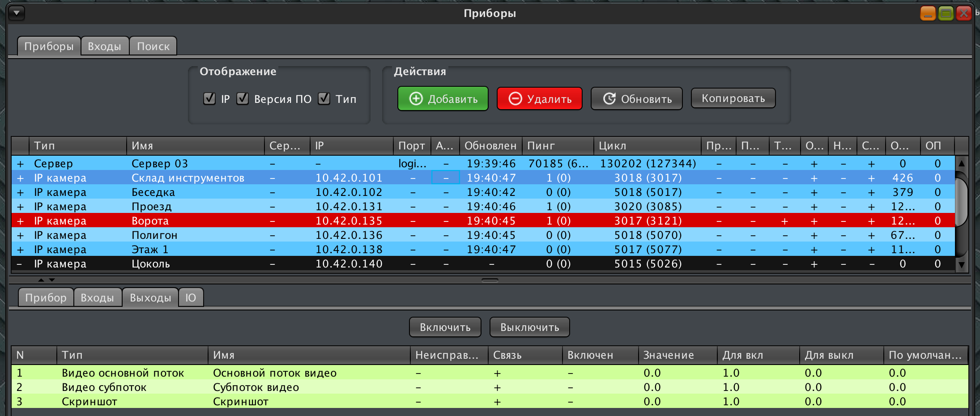The height and width of the screenshot is (416, 980).
Task: Click the refresh arrow icon on Обновить
Action: [x=609, y=98]
